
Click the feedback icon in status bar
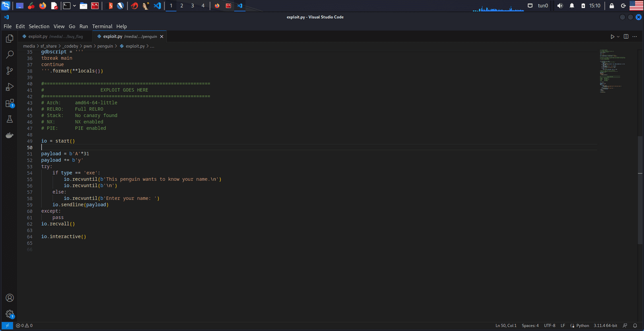click(625, 326)
